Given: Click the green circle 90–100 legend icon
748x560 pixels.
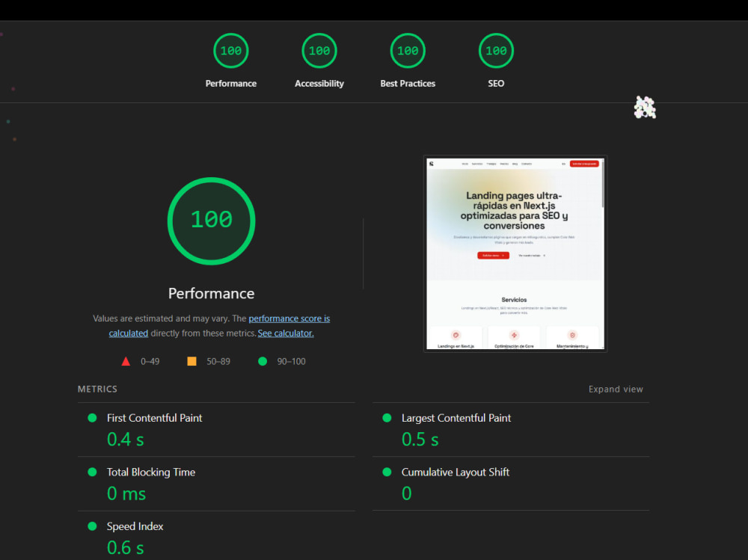Looking at the screenshot, I should click(263, 361).
